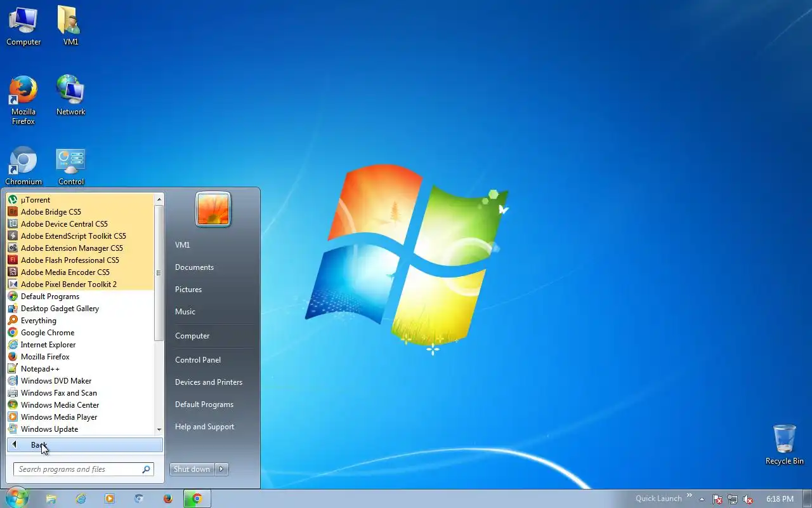This screenshot has width=812, height=508.
Task: Click the network status tray icon
Action: pos(733,499)
